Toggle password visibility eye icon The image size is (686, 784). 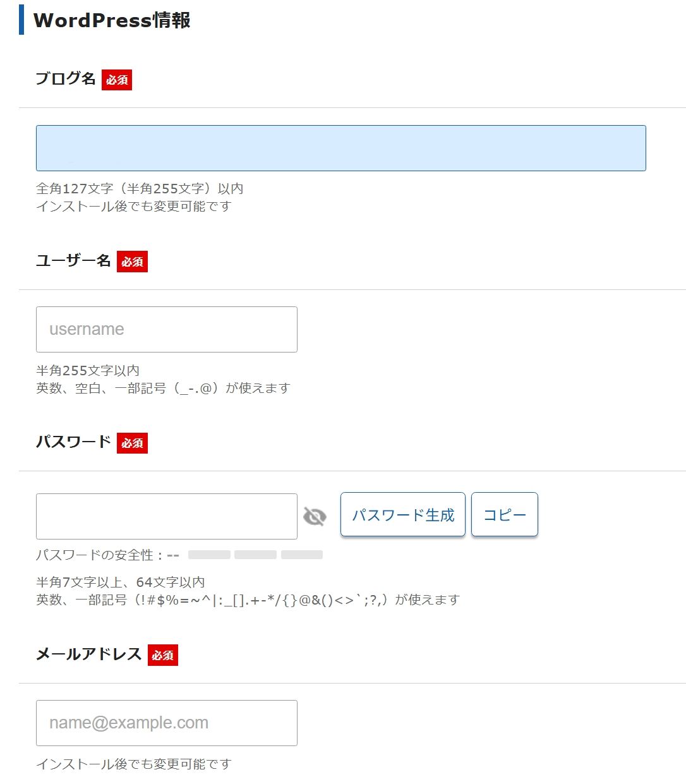(x=315, y=516)
